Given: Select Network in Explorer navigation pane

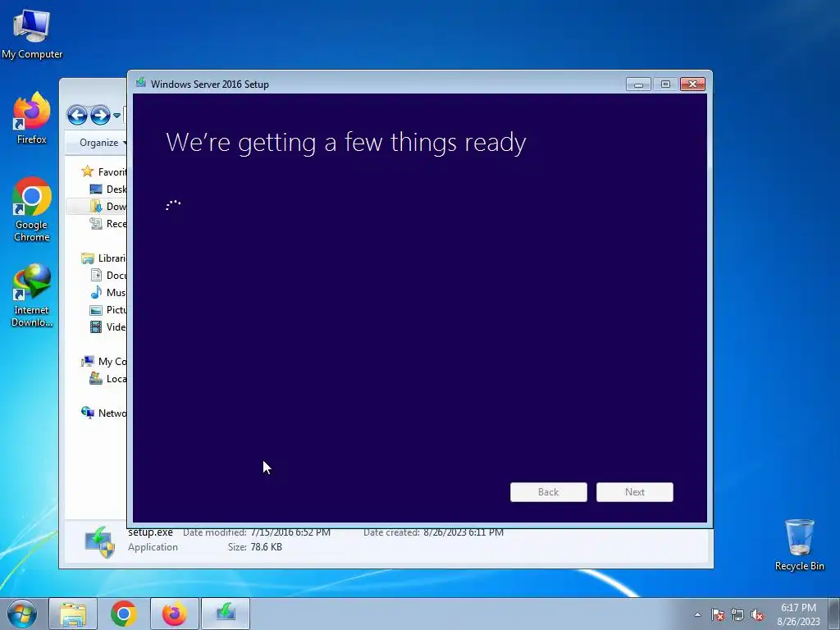Looking at the screenshot, I should coord(104,413).
